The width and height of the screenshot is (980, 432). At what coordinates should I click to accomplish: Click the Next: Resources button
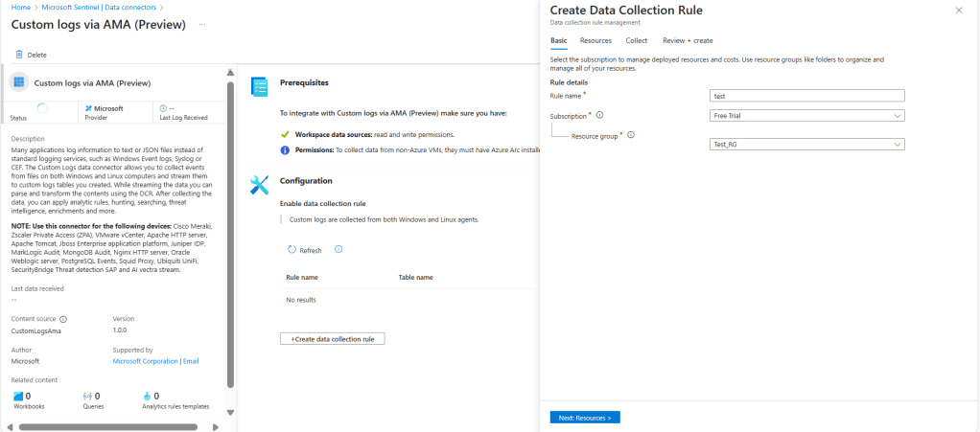585,418
